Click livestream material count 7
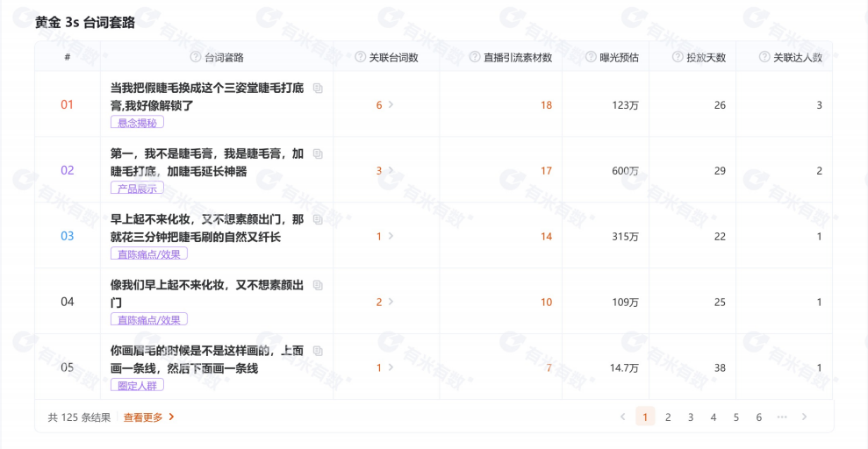 click(x=549, y=367)
